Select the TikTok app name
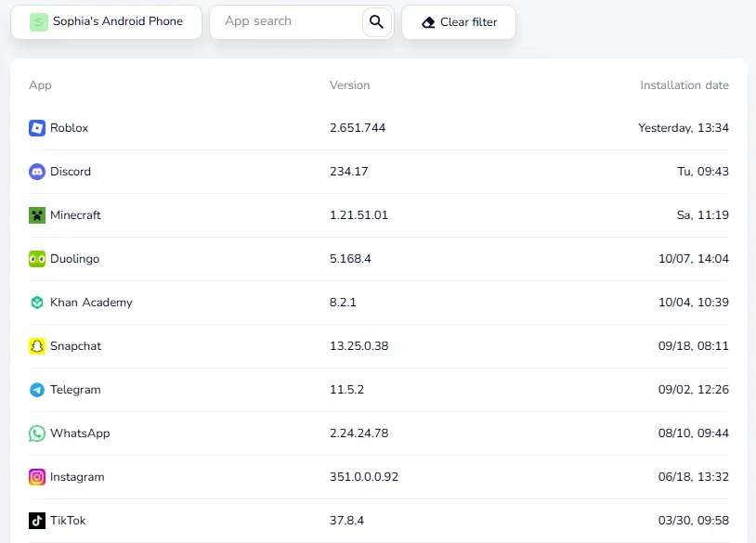The image size is (756, 543). tap(68, 521)
